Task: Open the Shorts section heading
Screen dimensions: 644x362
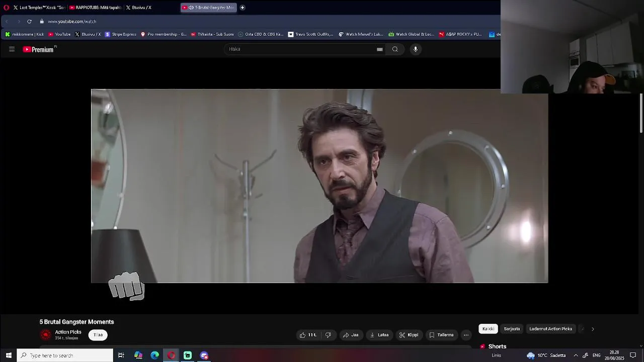Action: pyautogui.click(x=497, y=346)
